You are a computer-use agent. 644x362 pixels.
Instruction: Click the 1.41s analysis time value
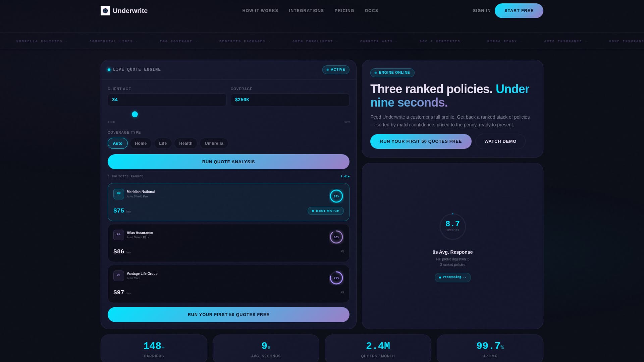(345, 177)
